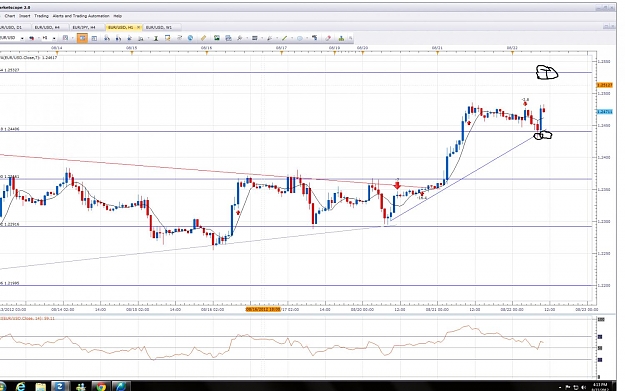Click the large red down arrow trade marker
This screenshot has width=625, height=391.
pyautogui.click(x=397, y=185)
